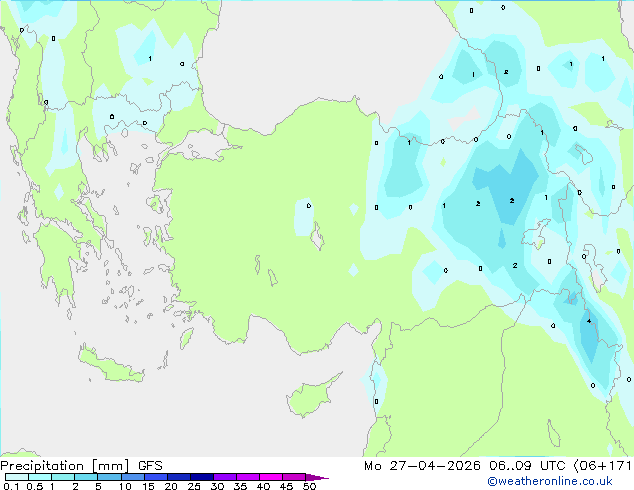Image resolution: width=634 pixels, height=490 pixels.
Task: Click the 0.5–1 mm legend swatch
Action: tap(40, 477)
